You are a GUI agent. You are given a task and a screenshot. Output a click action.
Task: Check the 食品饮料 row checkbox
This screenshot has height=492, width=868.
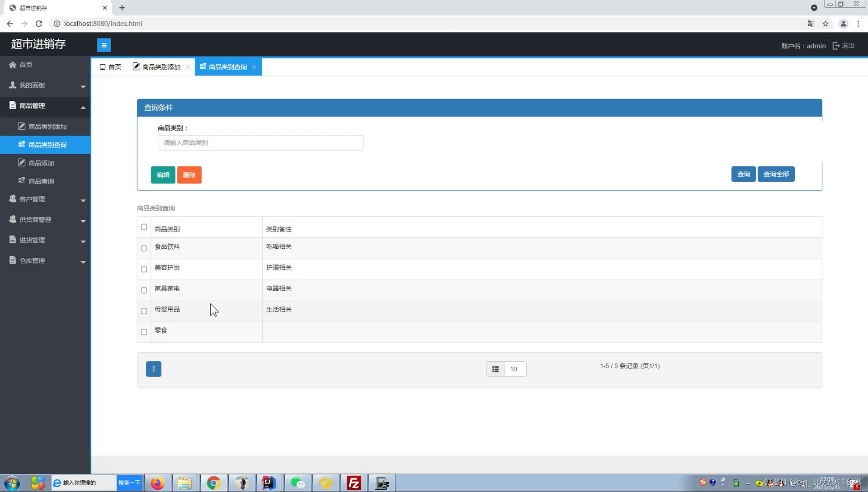tap(144, 248)
